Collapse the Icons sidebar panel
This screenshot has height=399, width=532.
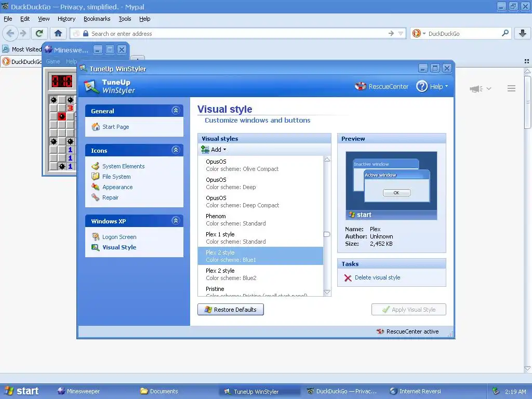(x=176, y=150)
